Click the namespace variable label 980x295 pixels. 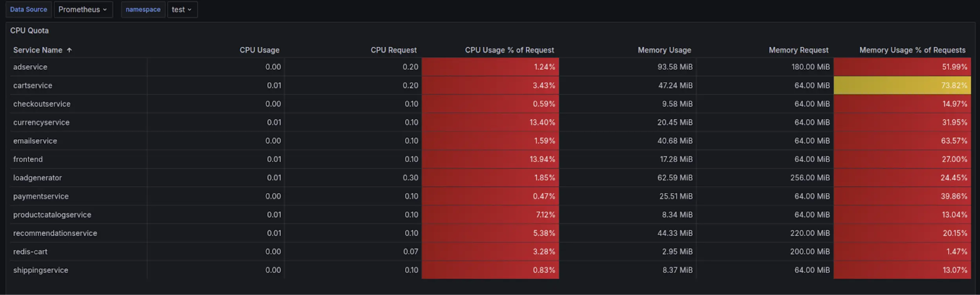143,9
